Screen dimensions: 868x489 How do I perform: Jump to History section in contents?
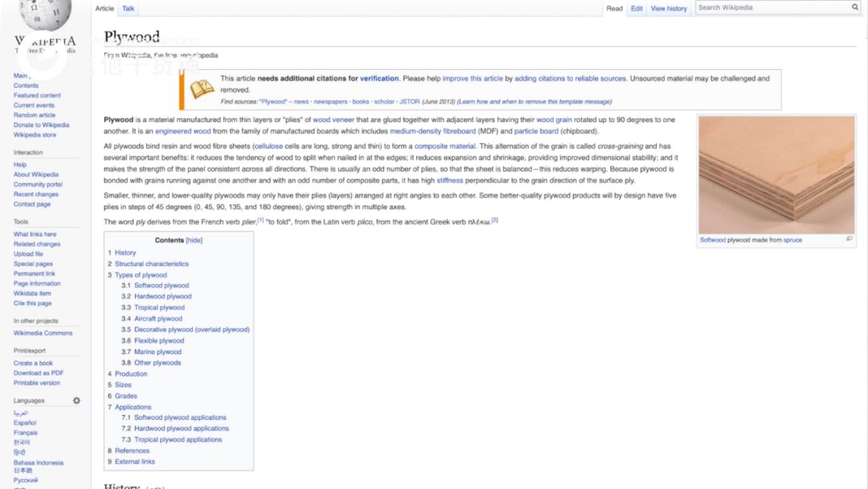125,253
